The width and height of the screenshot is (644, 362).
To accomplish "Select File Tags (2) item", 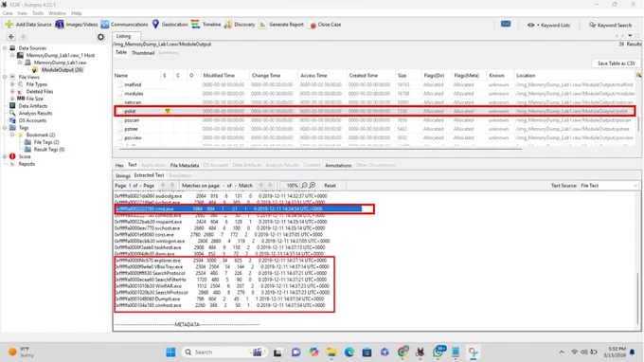I will (46, 142).
